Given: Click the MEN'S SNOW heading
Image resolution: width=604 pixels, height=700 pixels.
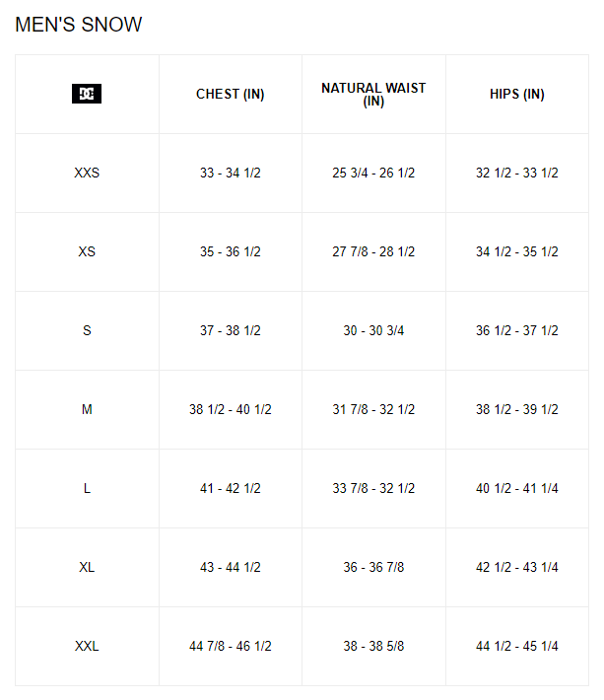Looking at the screenshot, I should click(79, 25).
